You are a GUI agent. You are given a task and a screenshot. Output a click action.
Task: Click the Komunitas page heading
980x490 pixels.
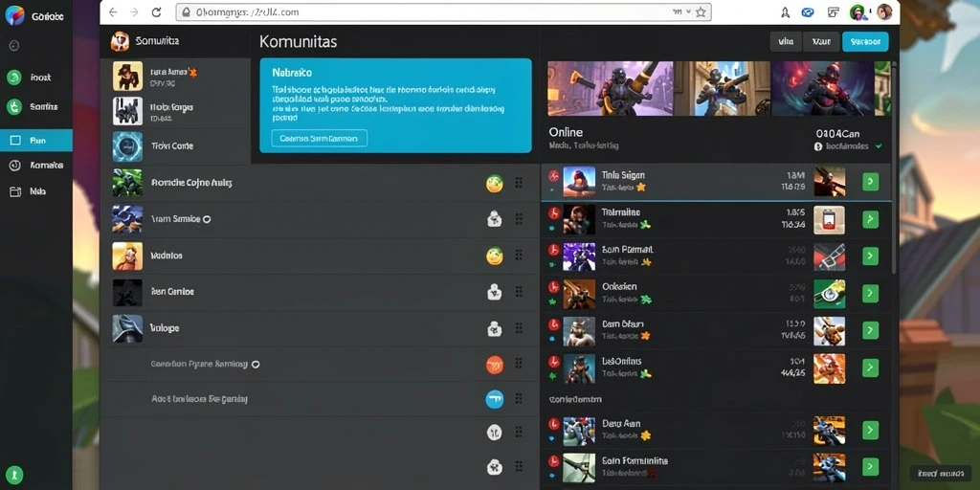point(299,42)
